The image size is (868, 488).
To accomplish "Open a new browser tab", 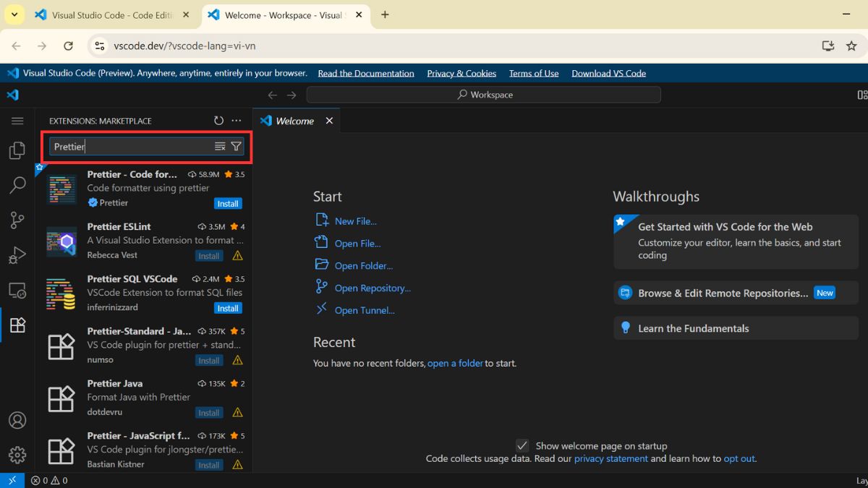I will tap(385, 14).
